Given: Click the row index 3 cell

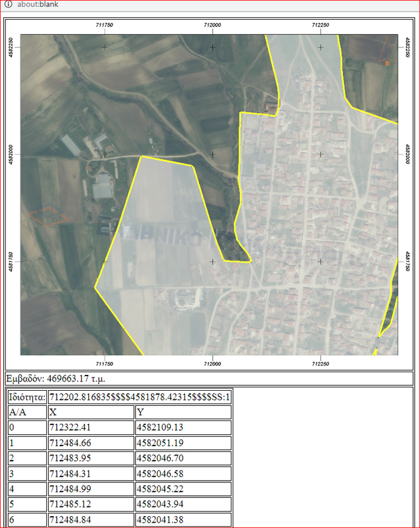Looking at the screenshot, I should [26, 475].
